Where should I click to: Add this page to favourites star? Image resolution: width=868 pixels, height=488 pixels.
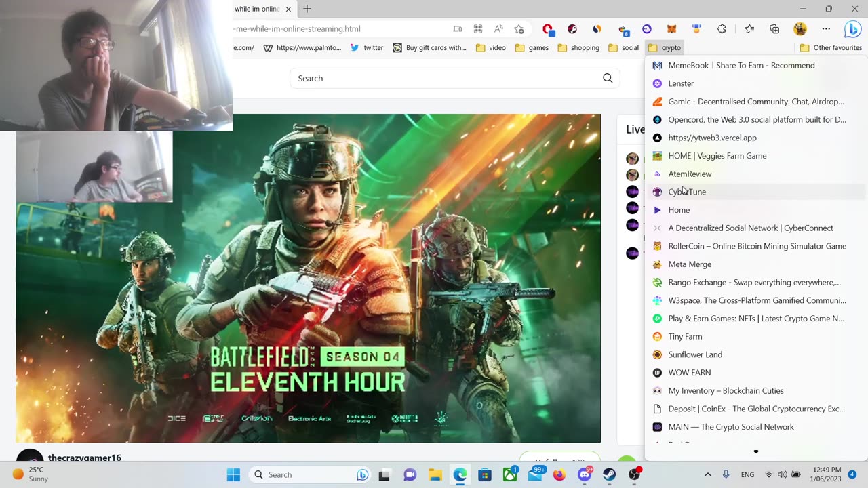[519, 29]
